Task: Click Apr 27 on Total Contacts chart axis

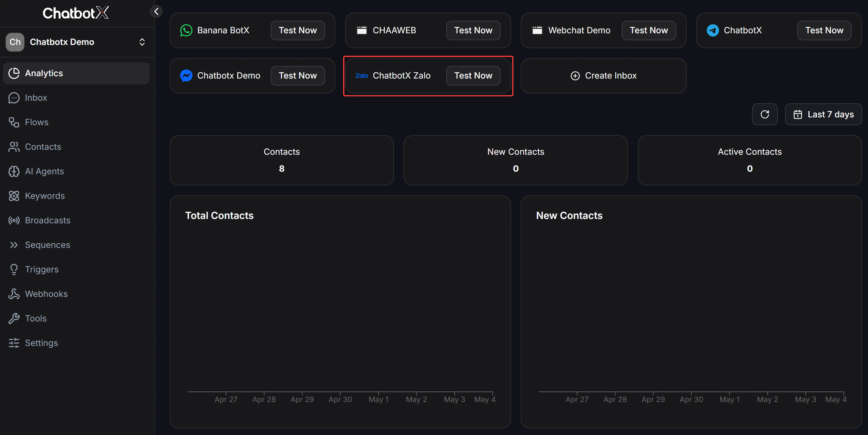Action: [226, 400]
